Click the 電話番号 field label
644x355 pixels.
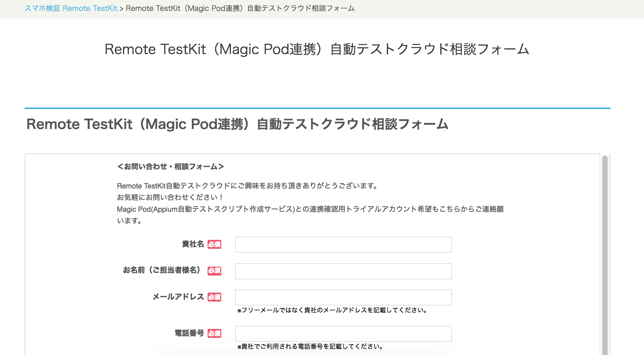point(189,333)
